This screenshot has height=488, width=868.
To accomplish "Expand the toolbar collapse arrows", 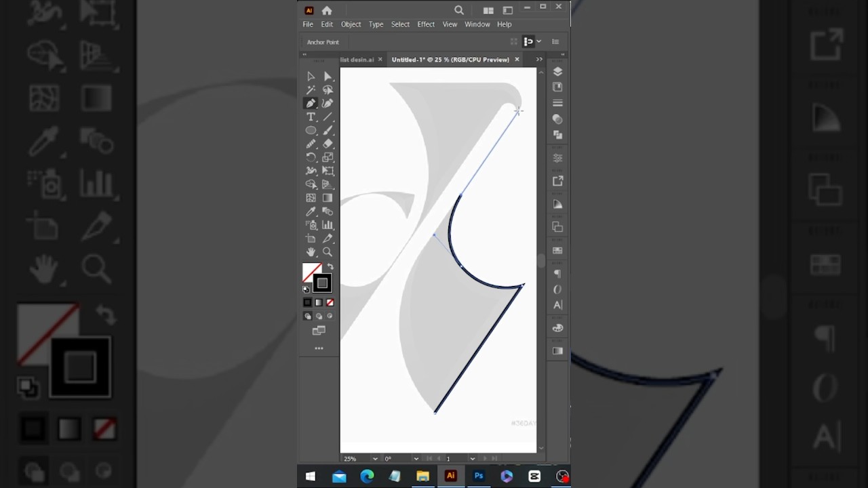I will (305, 54).
